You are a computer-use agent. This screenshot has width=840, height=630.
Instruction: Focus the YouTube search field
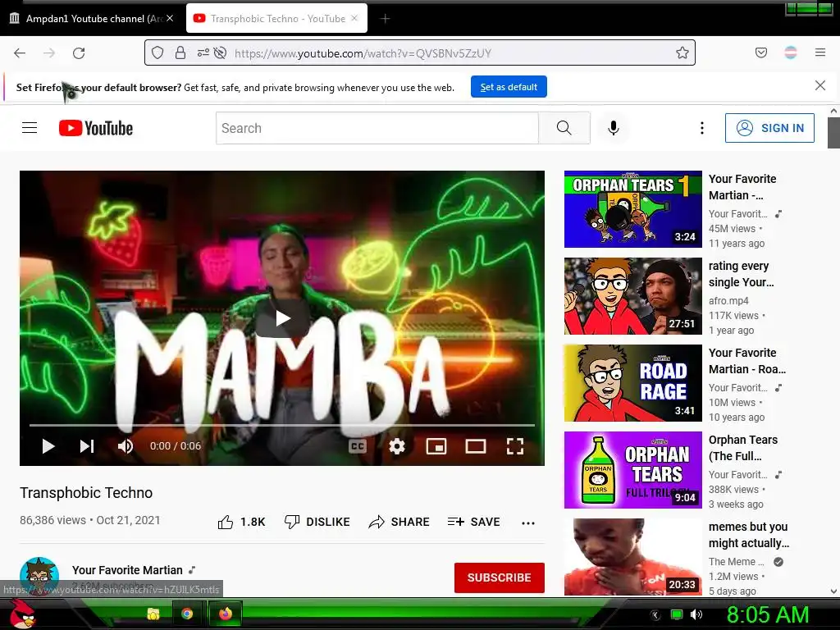pyautogui.click(x=377, y=128)
